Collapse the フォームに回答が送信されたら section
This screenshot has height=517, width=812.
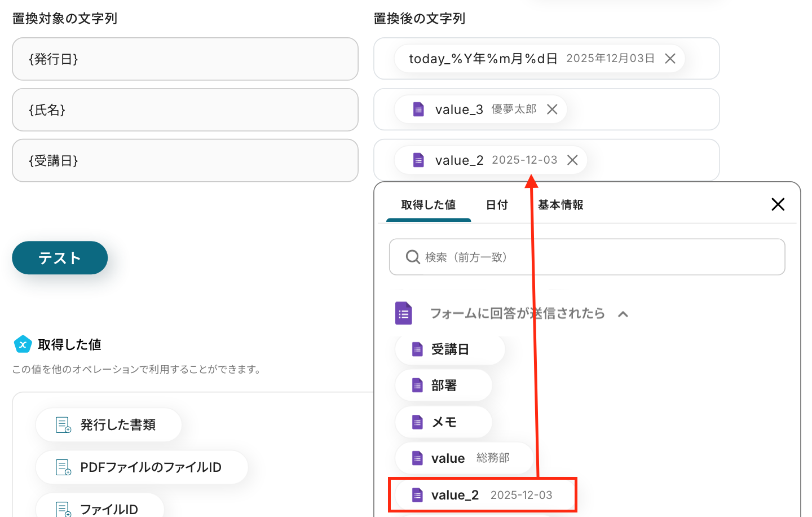(x=623, y=314)
